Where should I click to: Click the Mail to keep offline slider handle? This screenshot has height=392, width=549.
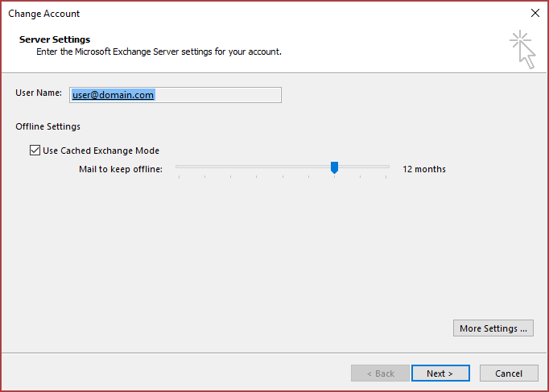coord(334,167)
